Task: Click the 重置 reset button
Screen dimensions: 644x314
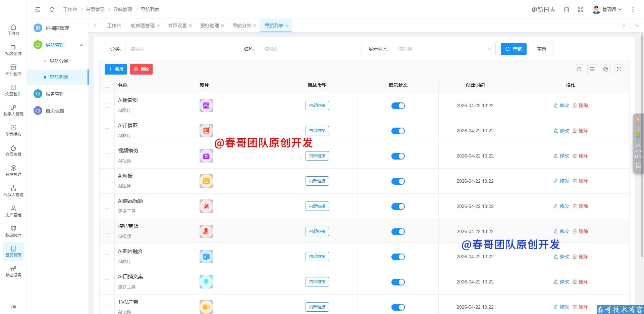Action: click(542, 49)
